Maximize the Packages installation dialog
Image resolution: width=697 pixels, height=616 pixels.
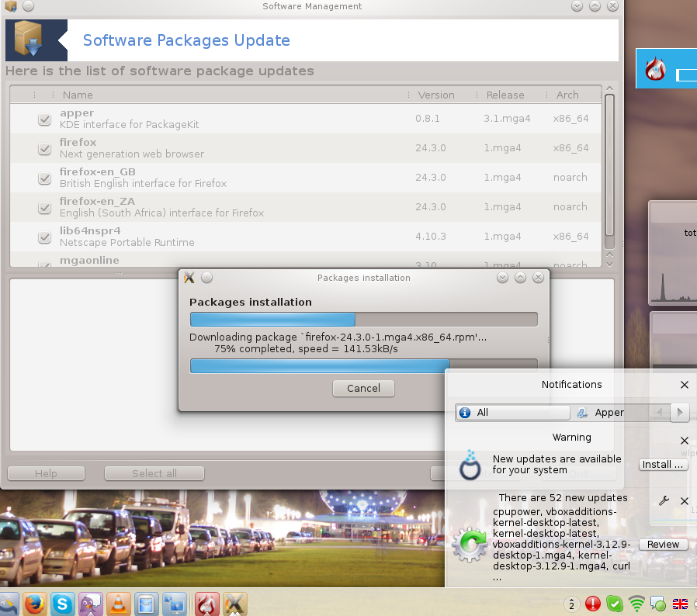pos(520,278)
